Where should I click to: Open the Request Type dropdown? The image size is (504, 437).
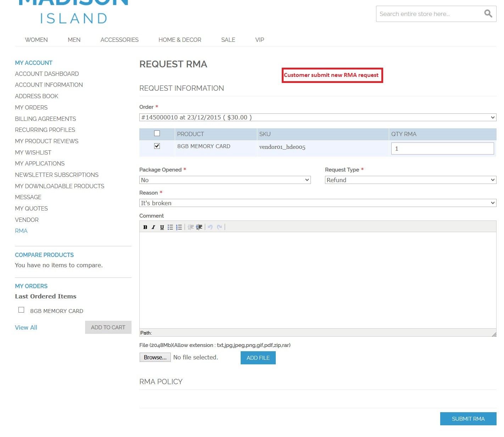pyautogui.click(x=410, y=180)
